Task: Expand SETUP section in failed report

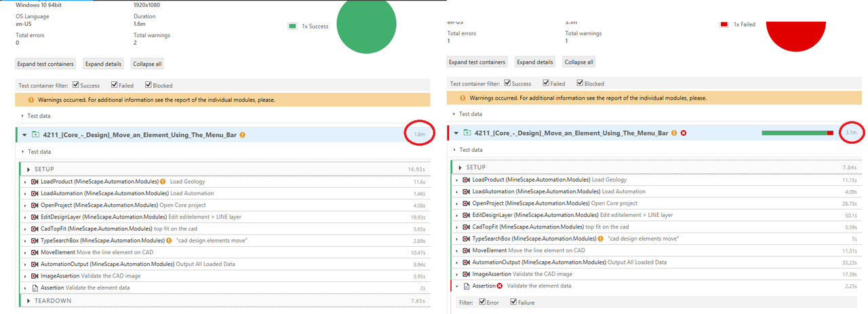Action: 460,167
